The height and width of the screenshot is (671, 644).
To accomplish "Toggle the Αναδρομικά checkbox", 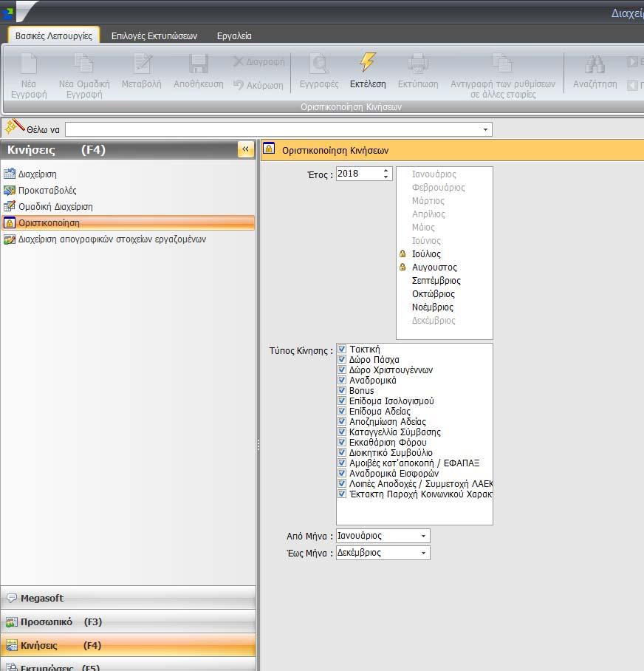I will click(x=342, y=380).
